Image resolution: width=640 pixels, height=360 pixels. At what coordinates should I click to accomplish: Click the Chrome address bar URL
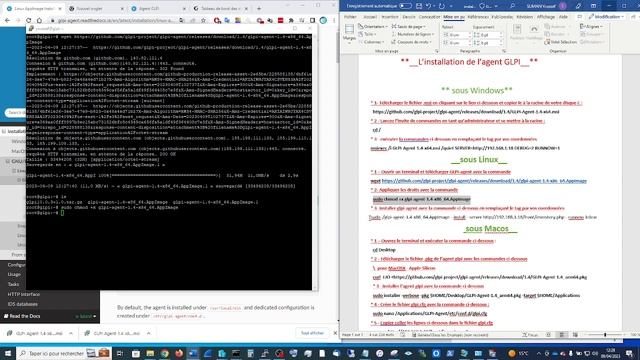(116, 20)
